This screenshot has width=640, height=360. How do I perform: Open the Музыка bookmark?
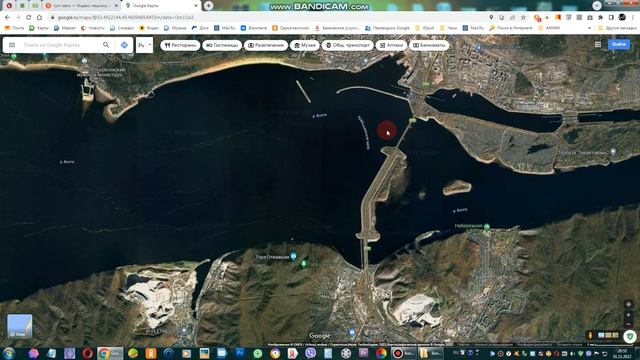tap(175, 28)
